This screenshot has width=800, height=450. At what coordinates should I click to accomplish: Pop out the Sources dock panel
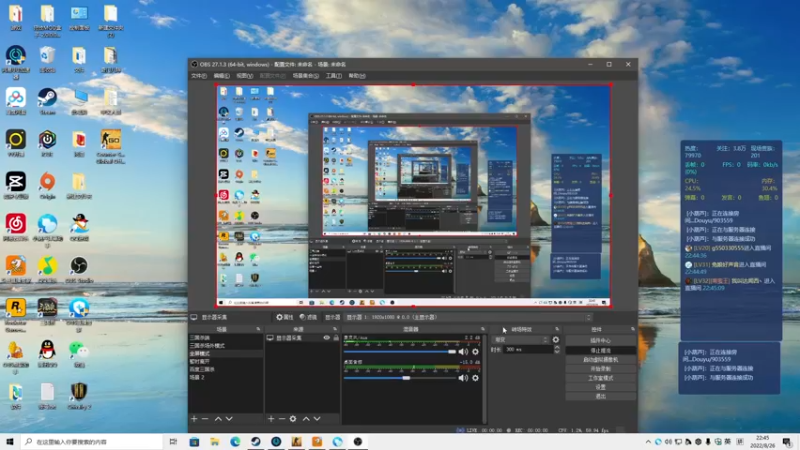click(x=335, y=329)
